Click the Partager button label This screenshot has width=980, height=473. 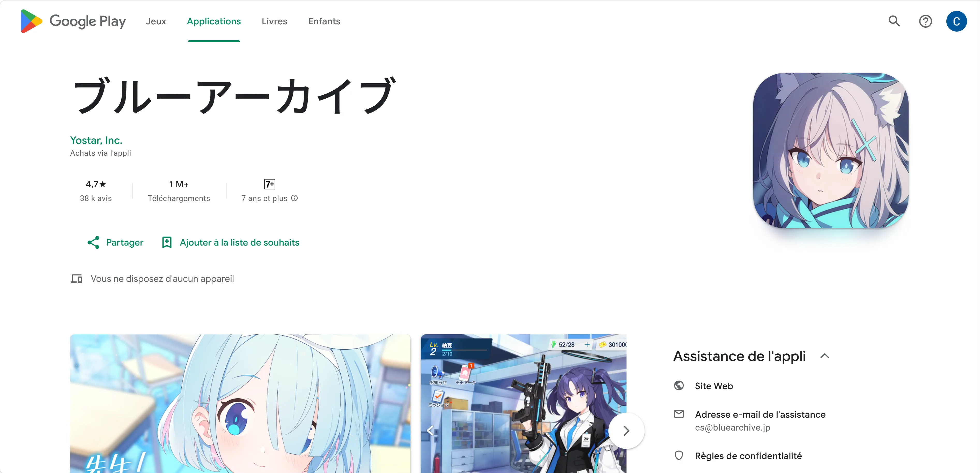click(x=125, y=242)
